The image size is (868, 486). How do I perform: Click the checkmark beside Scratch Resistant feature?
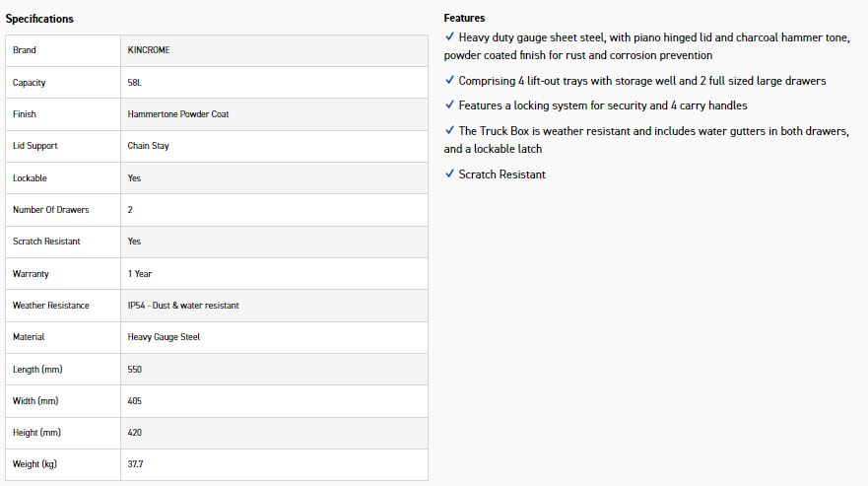[x=449, y=174]
